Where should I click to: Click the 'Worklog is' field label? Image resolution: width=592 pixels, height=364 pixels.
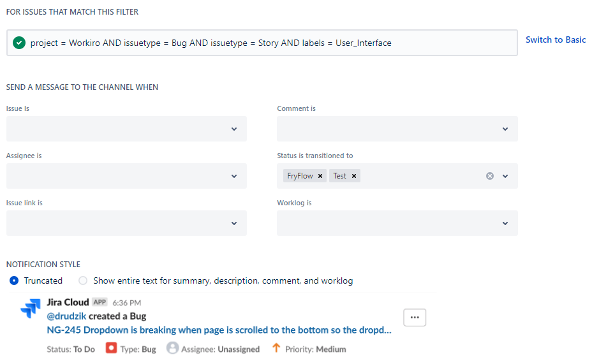click(x=294, y=203)
